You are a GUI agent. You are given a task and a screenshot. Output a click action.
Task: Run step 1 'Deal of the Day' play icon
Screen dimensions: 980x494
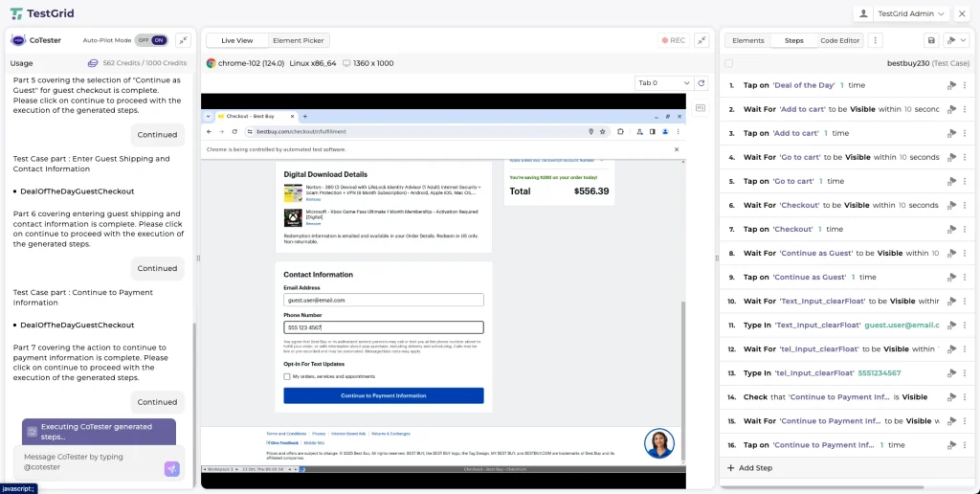click(952, 85)
